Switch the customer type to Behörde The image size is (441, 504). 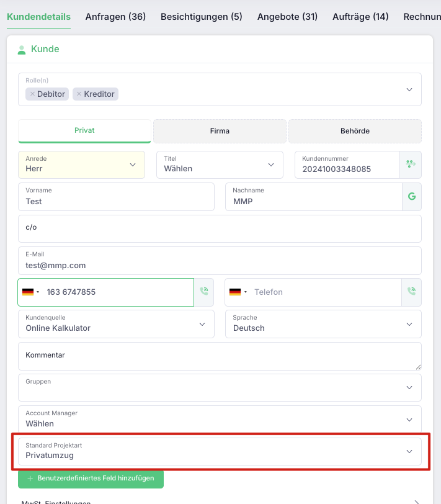click(355, 131)
